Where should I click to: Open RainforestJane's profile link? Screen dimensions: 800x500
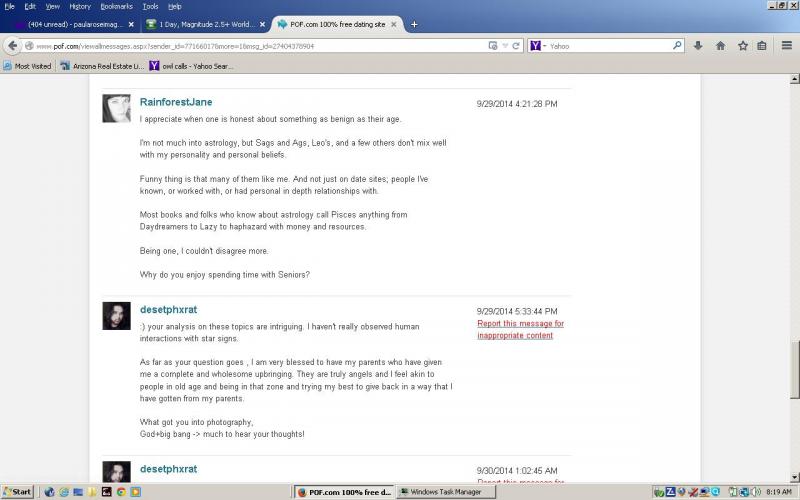pyautogui.click(x=176, y=102)
